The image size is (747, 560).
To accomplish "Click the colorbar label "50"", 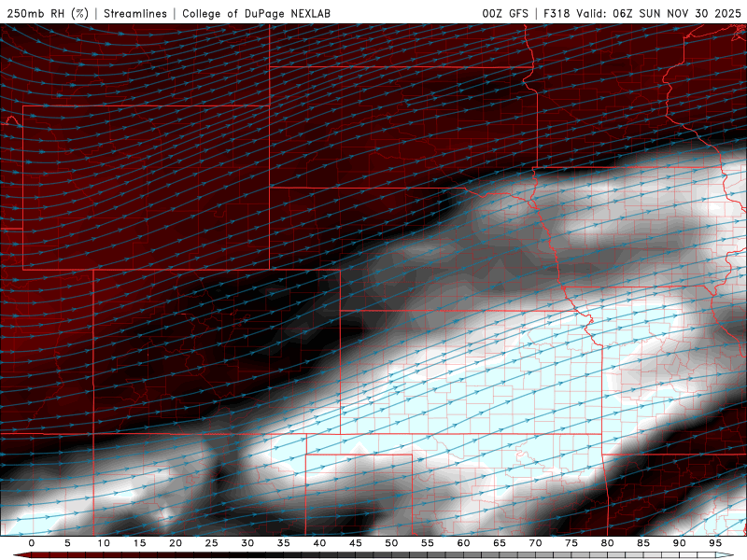I will 391,543.
